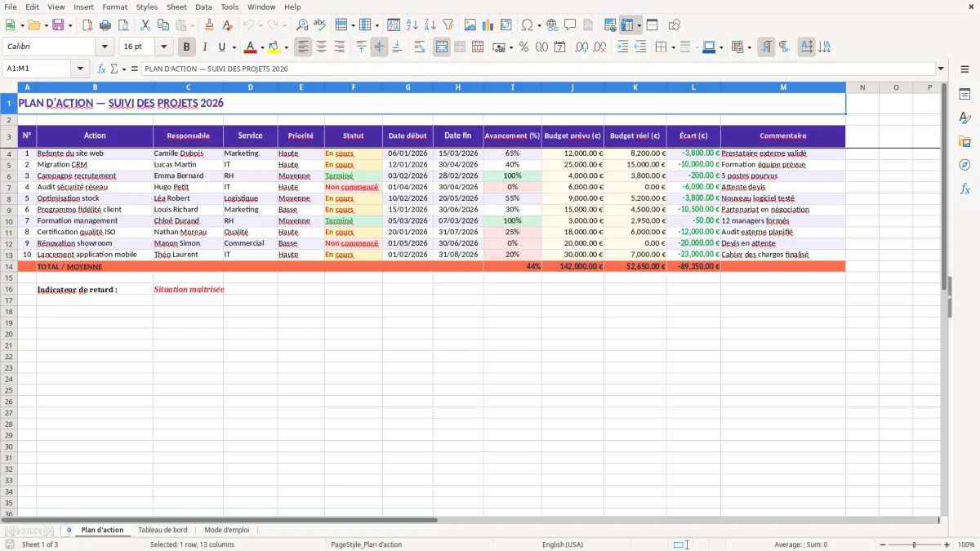Print the spreadsheet with the printer icon
980x551 pixels.
105,25
